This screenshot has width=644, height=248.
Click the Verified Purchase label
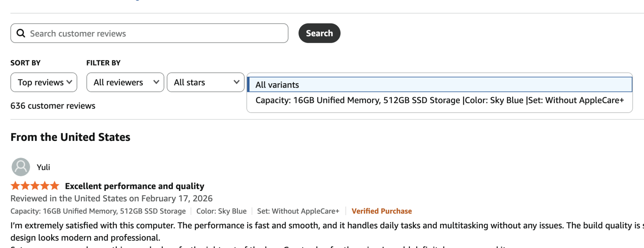click(382, 211)
